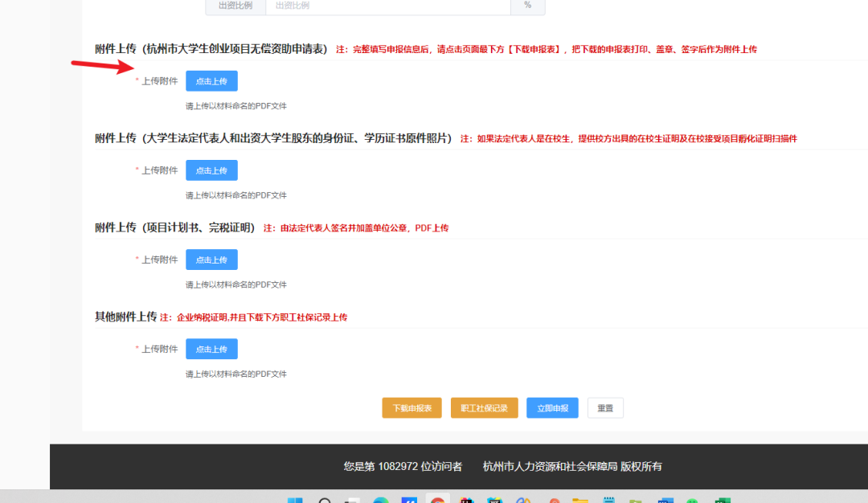Click 点击上传 for the 无偿资助申请表 attachment
Viewport: 868px width, 503px height.
(x=211, y=80)
